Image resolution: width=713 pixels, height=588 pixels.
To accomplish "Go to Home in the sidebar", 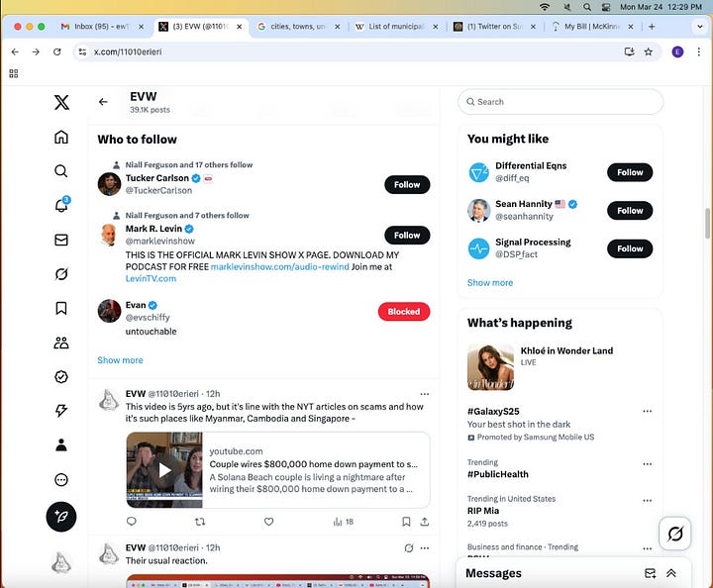I will 61,137.
